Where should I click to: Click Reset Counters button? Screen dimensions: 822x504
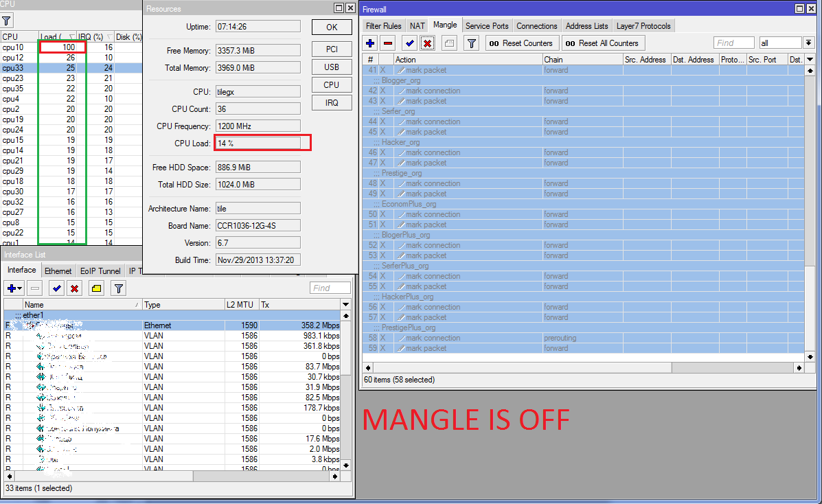pos(521,43)
